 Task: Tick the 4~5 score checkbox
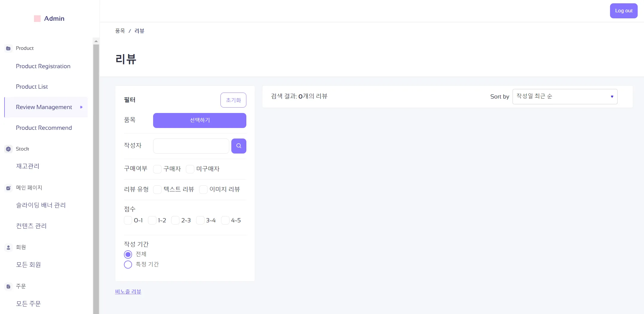tap(225, 220)
